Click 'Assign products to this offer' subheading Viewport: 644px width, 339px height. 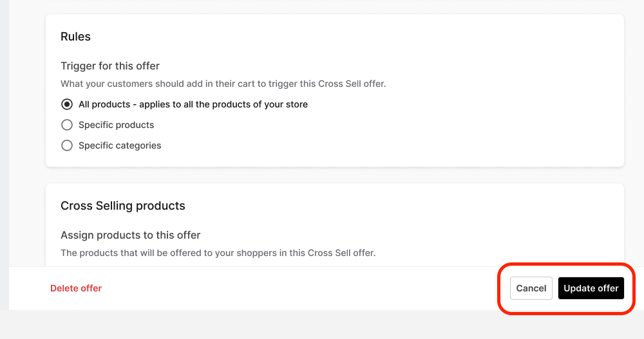tap(131, 235)
